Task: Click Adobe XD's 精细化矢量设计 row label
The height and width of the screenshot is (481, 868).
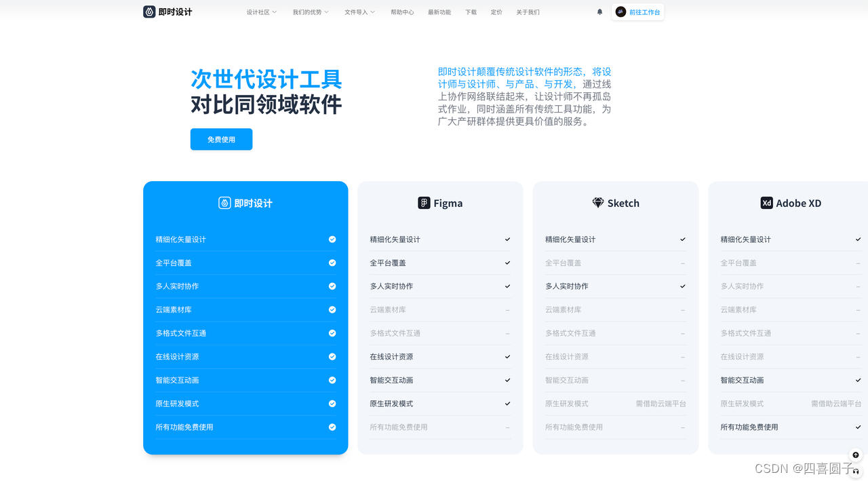Action: pyautogui.click(x=746, y=239)
